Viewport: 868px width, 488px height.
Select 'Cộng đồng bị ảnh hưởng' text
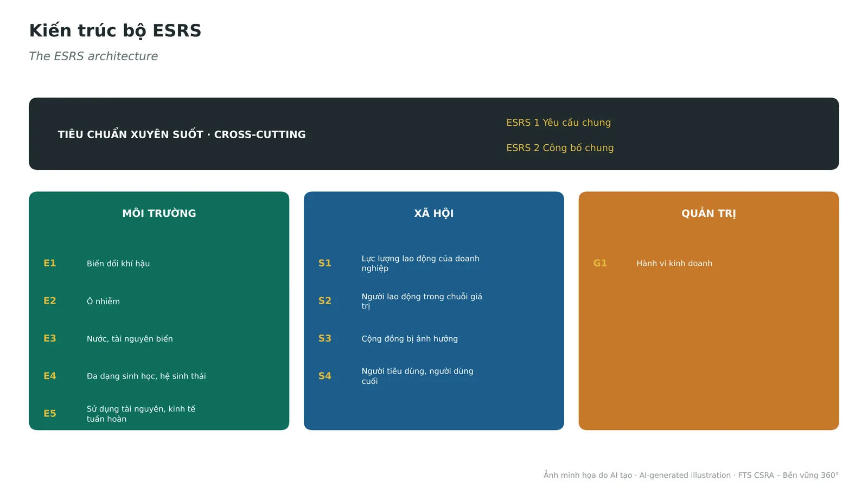pyautogui.click(x=410, y=339)
